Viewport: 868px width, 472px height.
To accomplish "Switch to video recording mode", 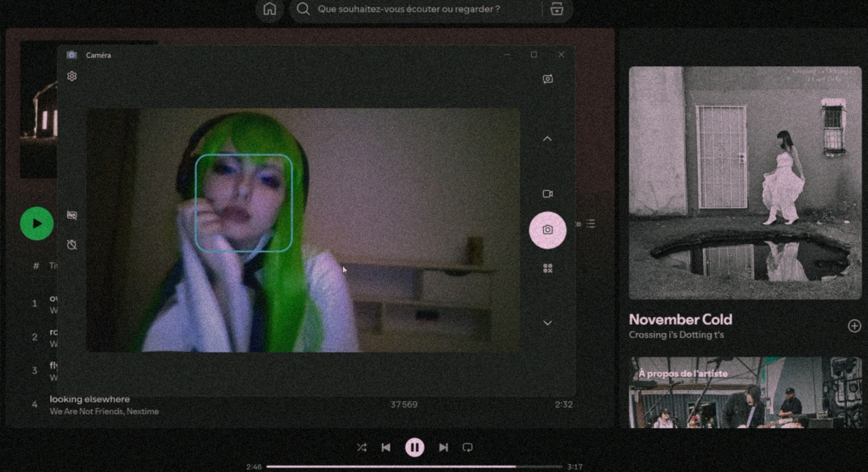I will tap(548, 194).
